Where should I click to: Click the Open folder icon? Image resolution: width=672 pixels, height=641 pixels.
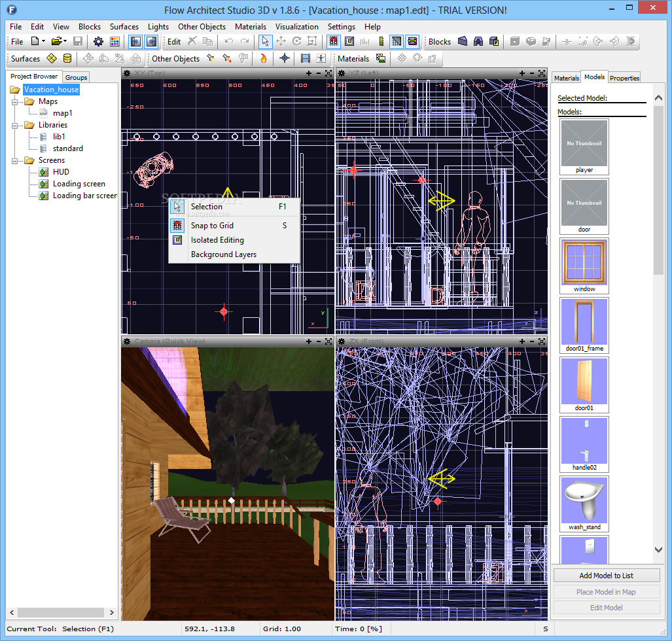(x=56, y=42)
